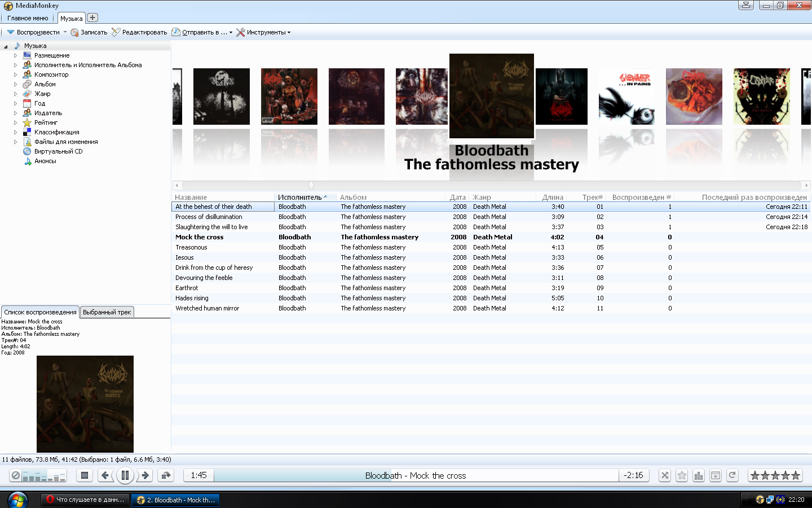
Task: Skip to the next track
Action: point(145,475)
